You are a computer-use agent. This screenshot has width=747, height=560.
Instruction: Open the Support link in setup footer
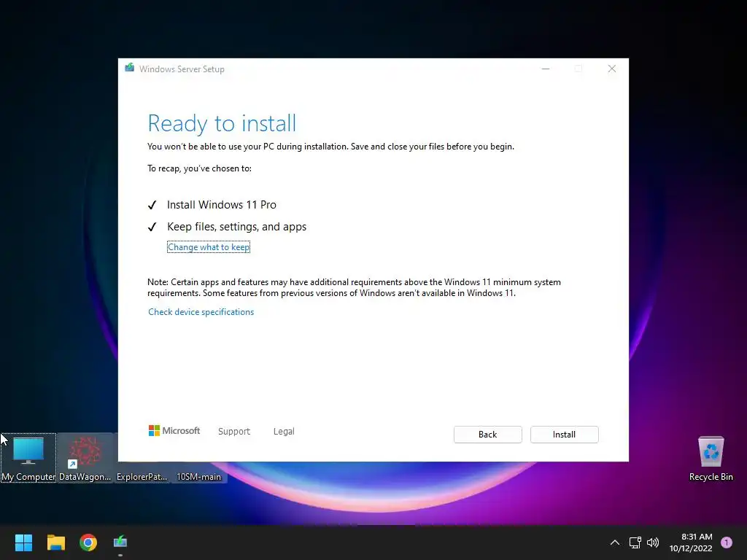234,432
